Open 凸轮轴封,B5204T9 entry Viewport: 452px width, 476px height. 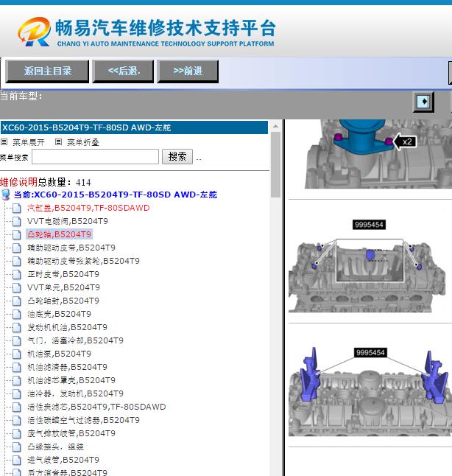pyautogui.click(x=63, y=301)
